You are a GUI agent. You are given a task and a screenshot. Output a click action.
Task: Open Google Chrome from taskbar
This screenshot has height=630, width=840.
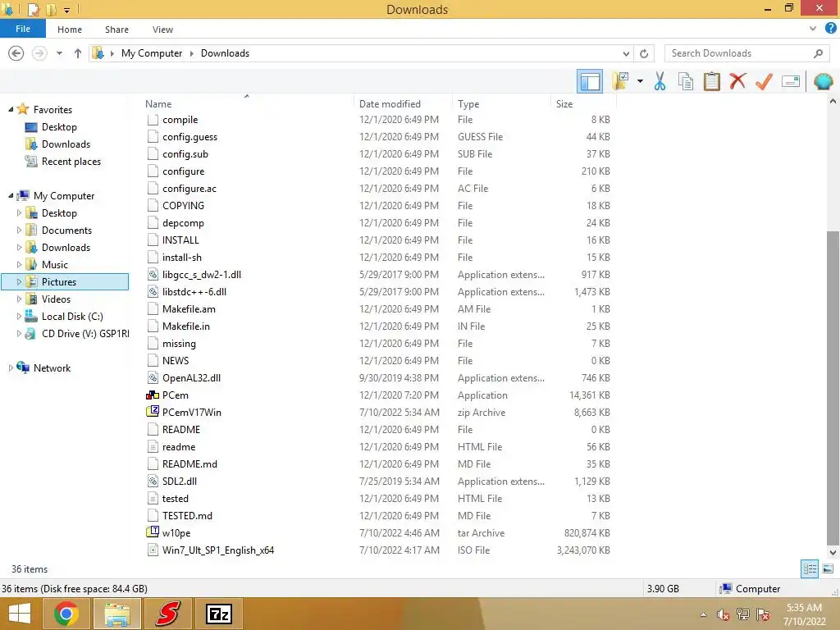click(x=66, y=614)
